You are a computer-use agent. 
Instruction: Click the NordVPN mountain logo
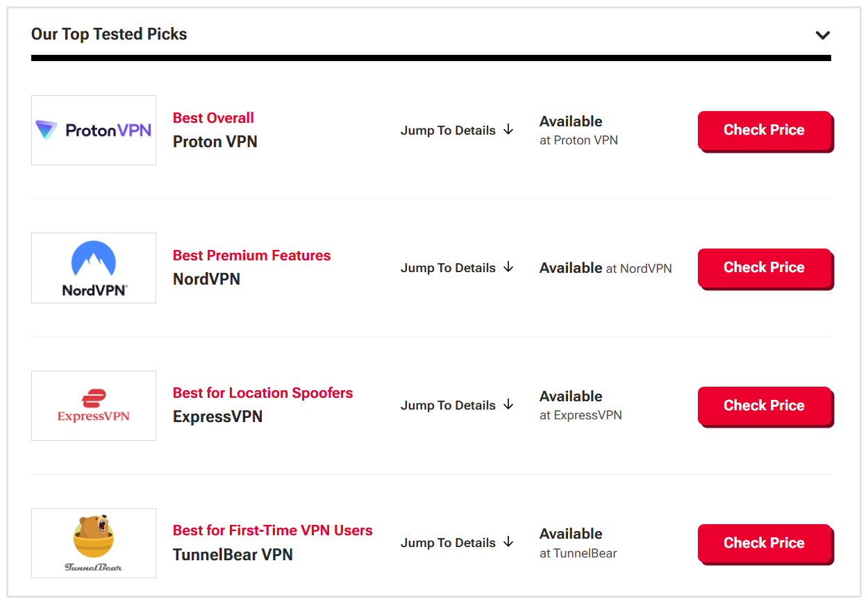pos(93,268)
